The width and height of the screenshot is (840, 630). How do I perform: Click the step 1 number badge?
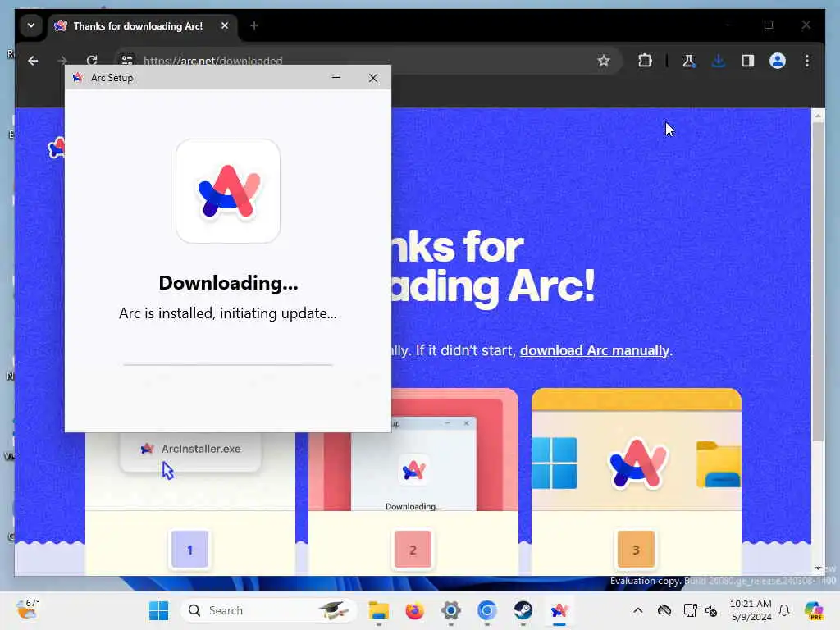click(x=189, y=549)
